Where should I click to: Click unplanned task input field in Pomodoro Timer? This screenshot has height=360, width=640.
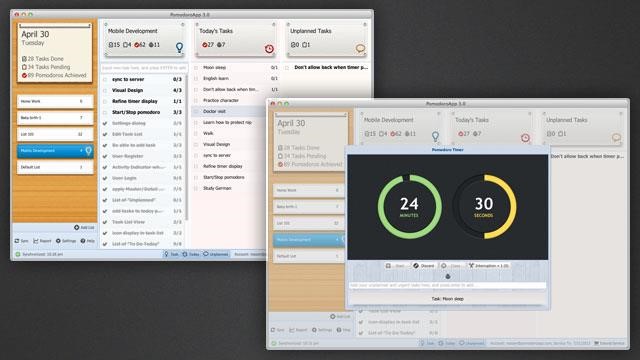coord(447,285)
